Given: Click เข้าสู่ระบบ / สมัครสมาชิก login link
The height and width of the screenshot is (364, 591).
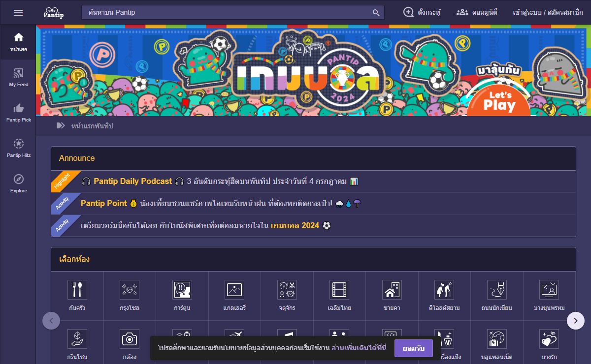Looking at the screenshot, I should pyautogui.click(x=548, y=12).
